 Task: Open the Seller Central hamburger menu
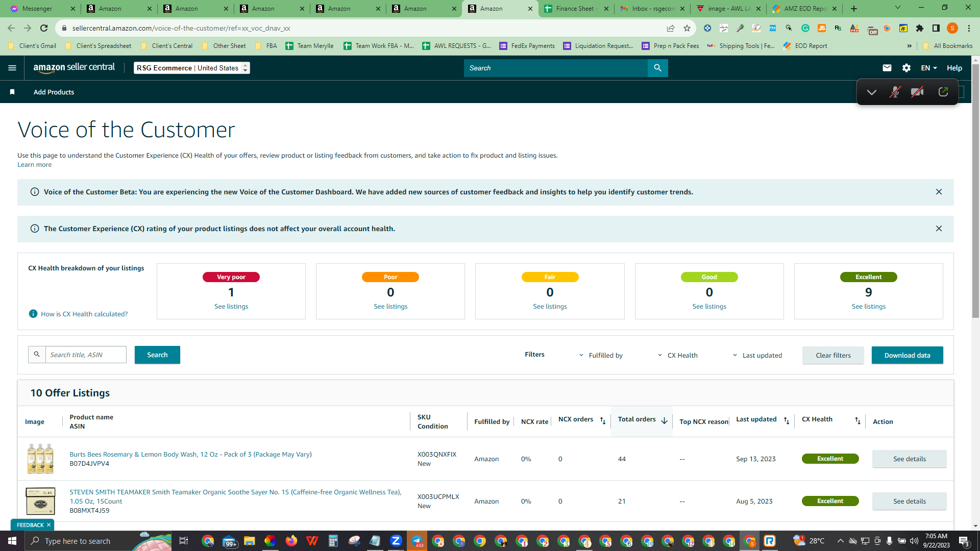12,68
